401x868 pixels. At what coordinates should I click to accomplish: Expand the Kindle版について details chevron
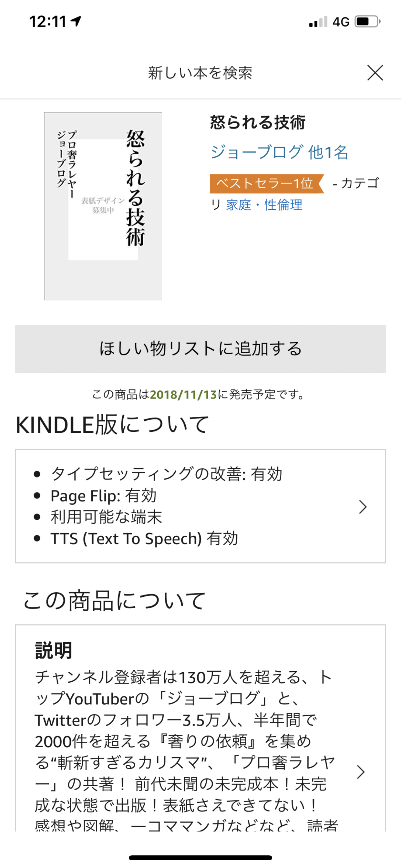tap(363, 506)
